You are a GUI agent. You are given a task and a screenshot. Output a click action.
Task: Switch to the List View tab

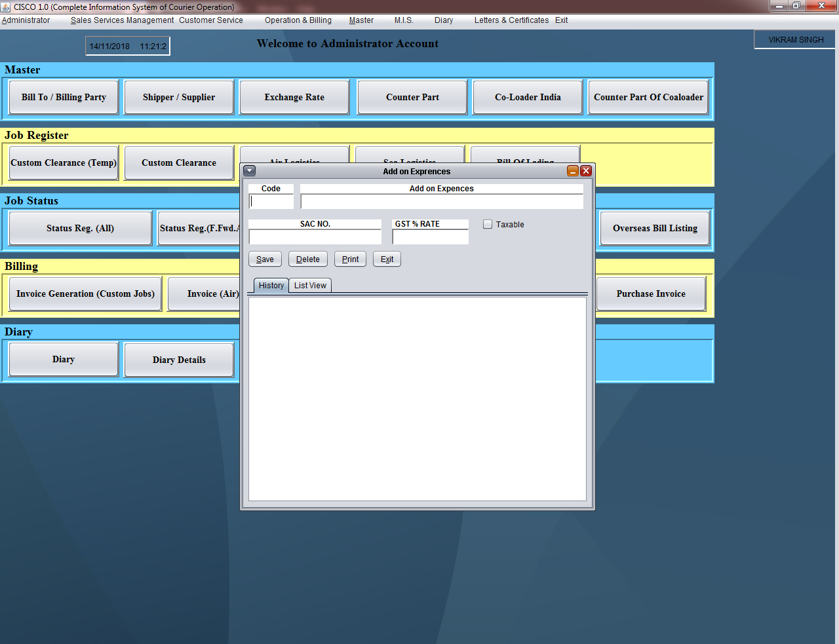click(310, 286)
